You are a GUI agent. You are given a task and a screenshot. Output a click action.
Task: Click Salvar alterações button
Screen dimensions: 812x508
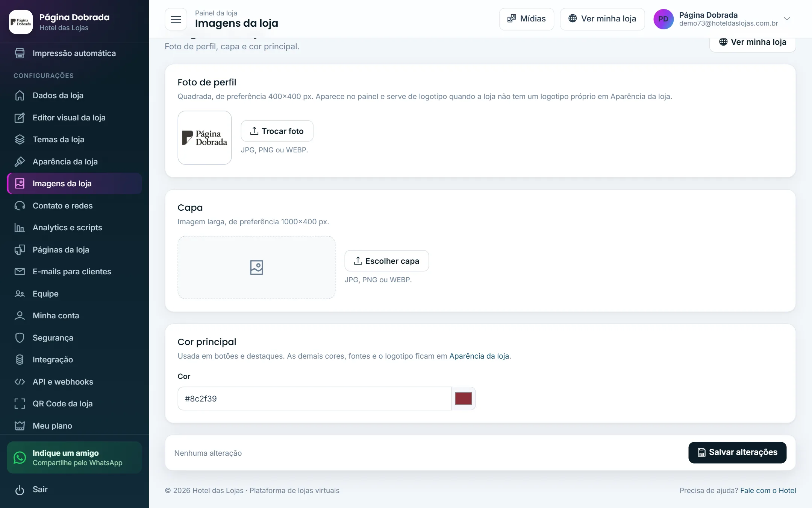tap(737, 453)
